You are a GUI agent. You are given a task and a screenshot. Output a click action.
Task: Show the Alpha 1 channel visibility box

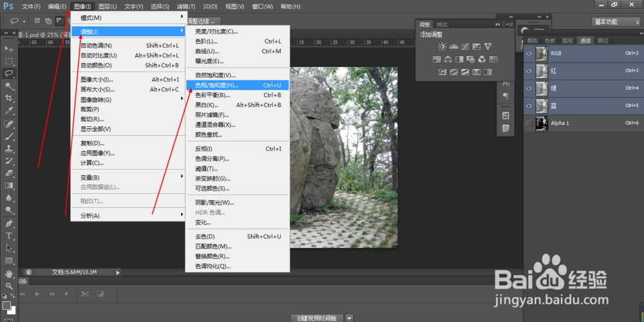(529, 123)
